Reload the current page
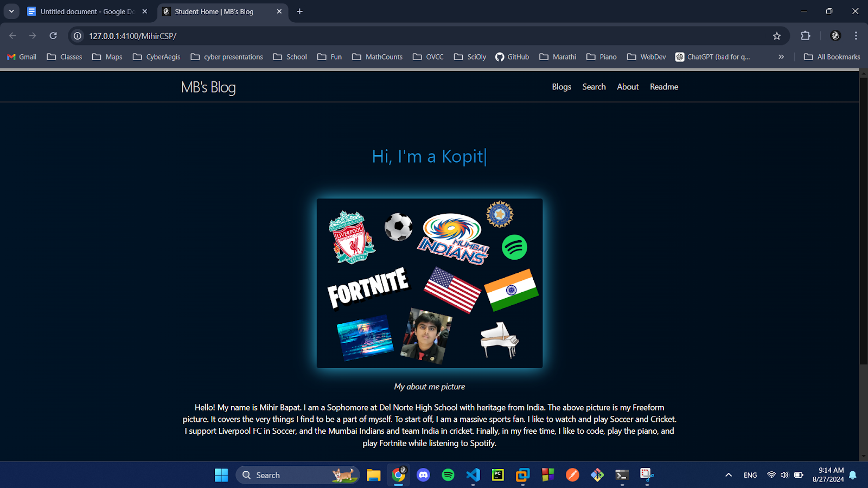Viewport: 868px width, 488px height. pos(53,36)
